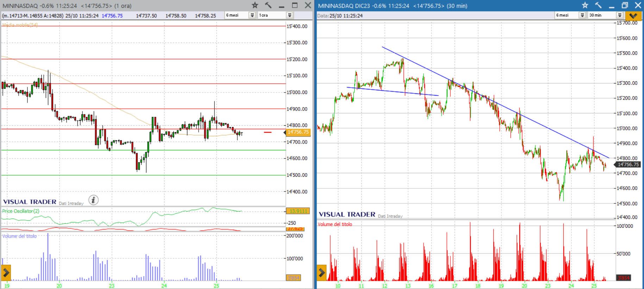Screen dimensions: 644x289
Task: Click the 13.9111 oscillator value box
Action: (298, 211)
